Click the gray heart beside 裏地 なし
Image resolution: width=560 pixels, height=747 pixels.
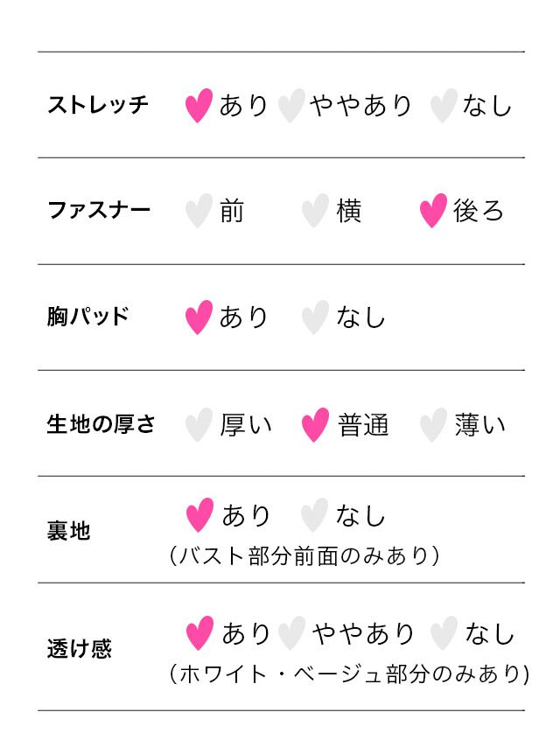click(x=314, y=515)
